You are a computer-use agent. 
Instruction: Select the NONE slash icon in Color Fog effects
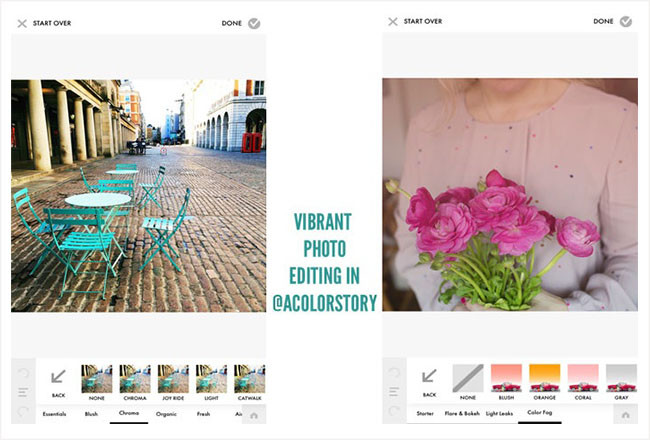468,378
